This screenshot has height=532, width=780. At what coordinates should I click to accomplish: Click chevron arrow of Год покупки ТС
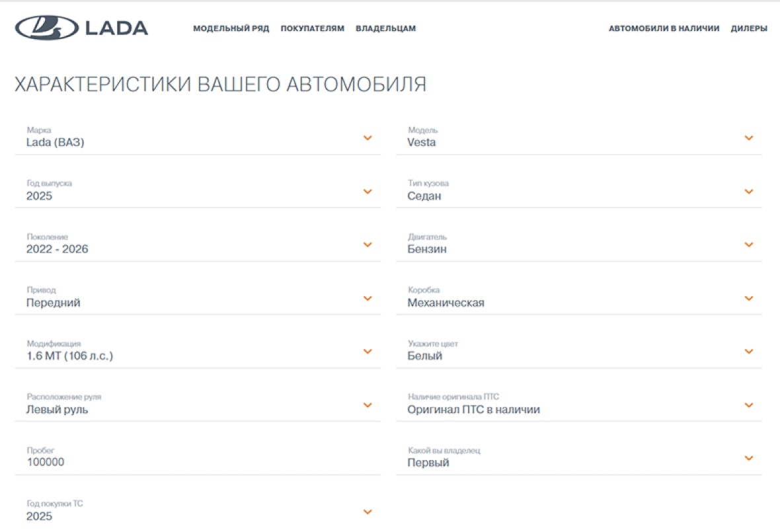coord(368,512)
